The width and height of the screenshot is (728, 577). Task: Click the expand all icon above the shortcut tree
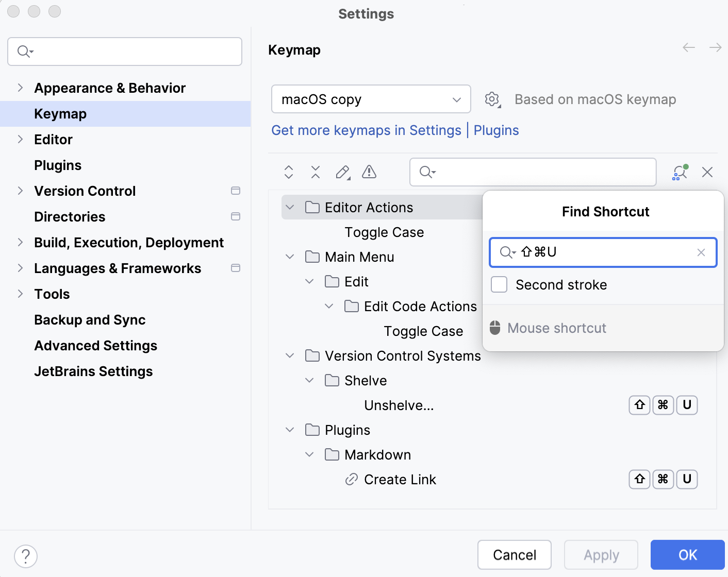(x=288, y=172)
